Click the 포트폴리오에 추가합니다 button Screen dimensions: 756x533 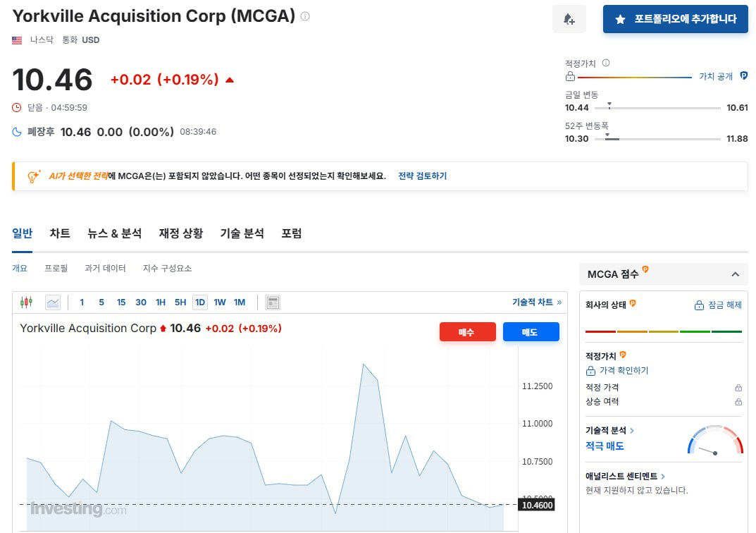[x=675, y=19]
